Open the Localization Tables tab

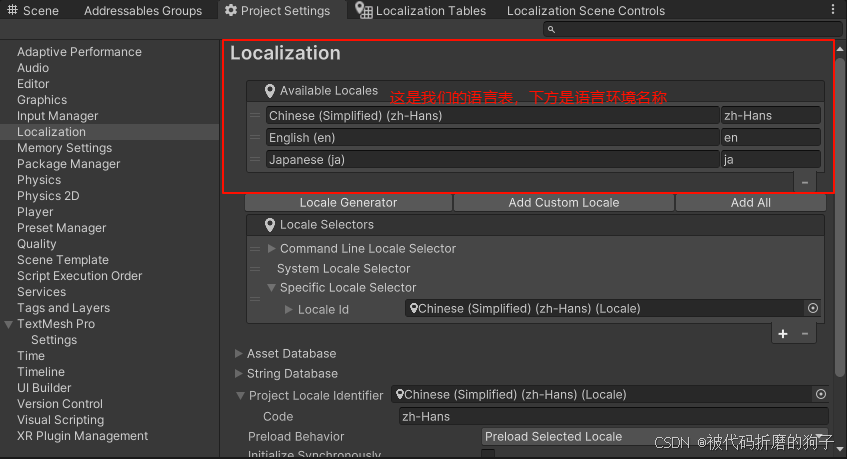click(x=421, y=10)
